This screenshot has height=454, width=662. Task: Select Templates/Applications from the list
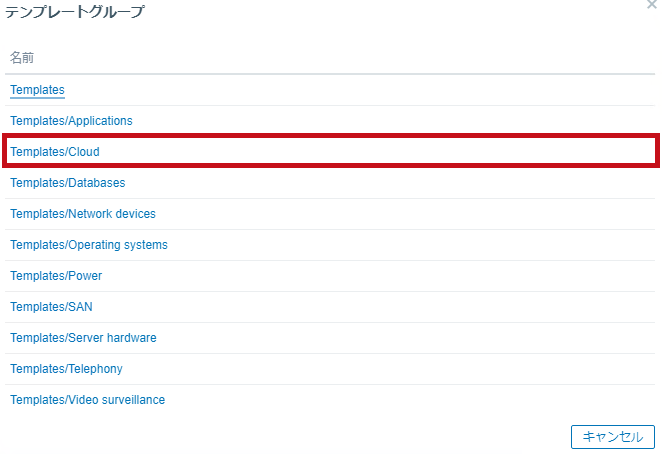click(71, 121)
